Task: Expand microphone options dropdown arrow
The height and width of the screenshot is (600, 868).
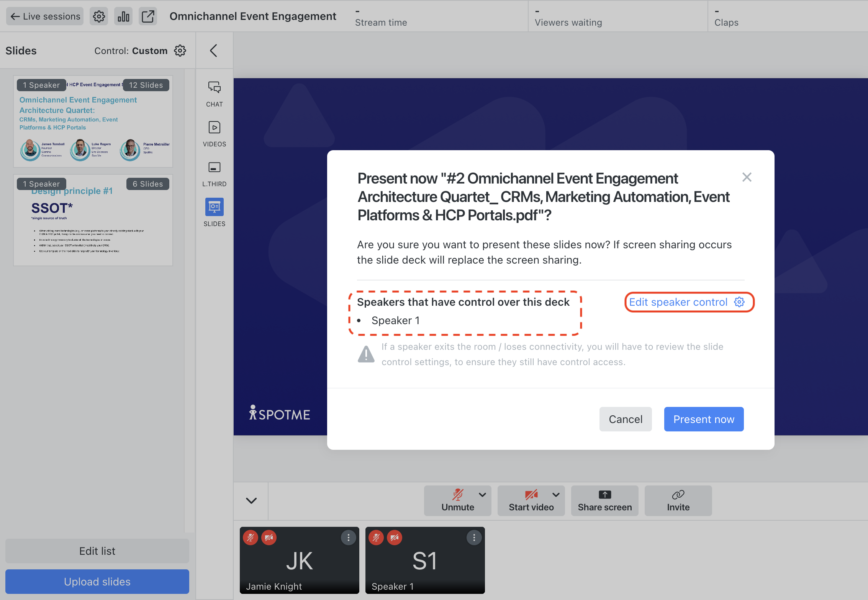Action: pyautogui.click(x=483, y=495)
